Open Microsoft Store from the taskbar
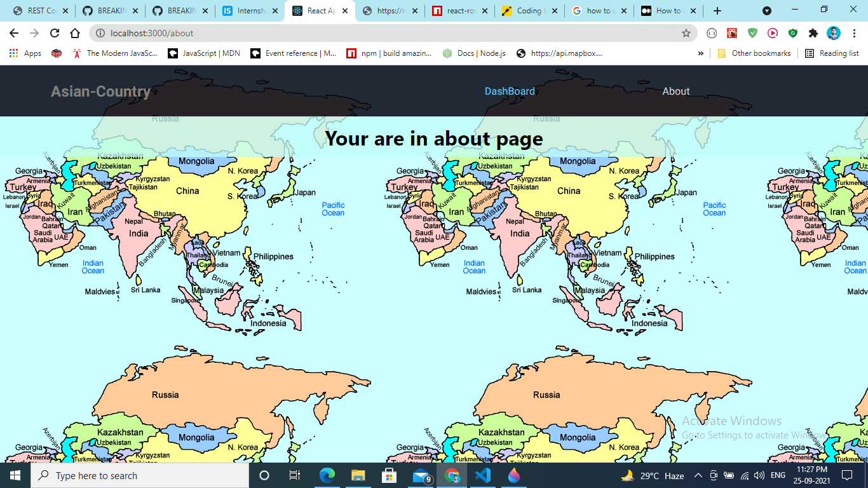868x488 pixels. pyautogui.click(x=390, y=475)
